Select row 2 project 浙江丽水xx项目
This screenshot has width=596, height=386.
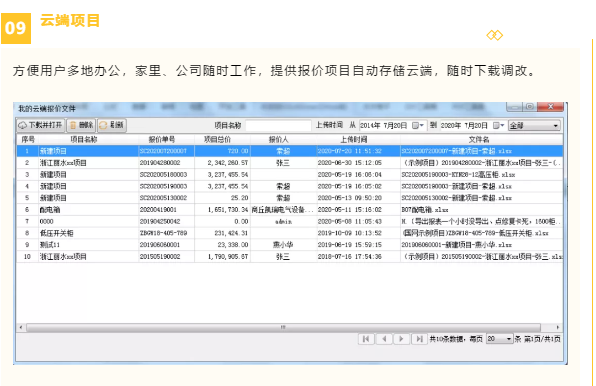pyautogui.click(x=63, y=163)
